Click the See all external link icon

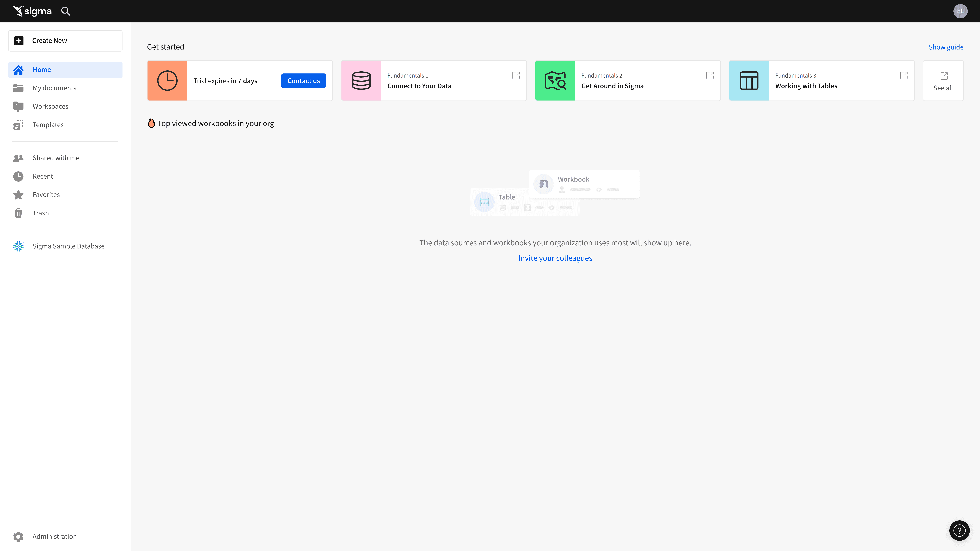pos(944,76)
